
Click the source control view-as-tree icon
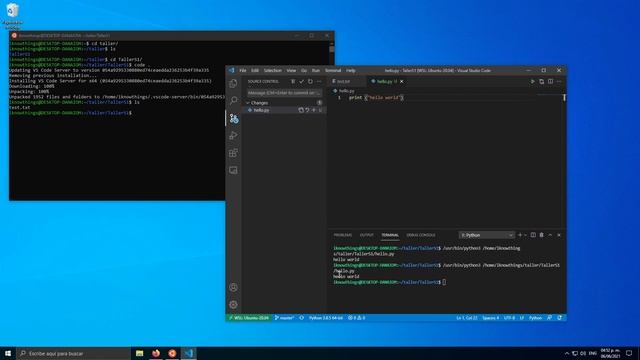click(293, 82)
